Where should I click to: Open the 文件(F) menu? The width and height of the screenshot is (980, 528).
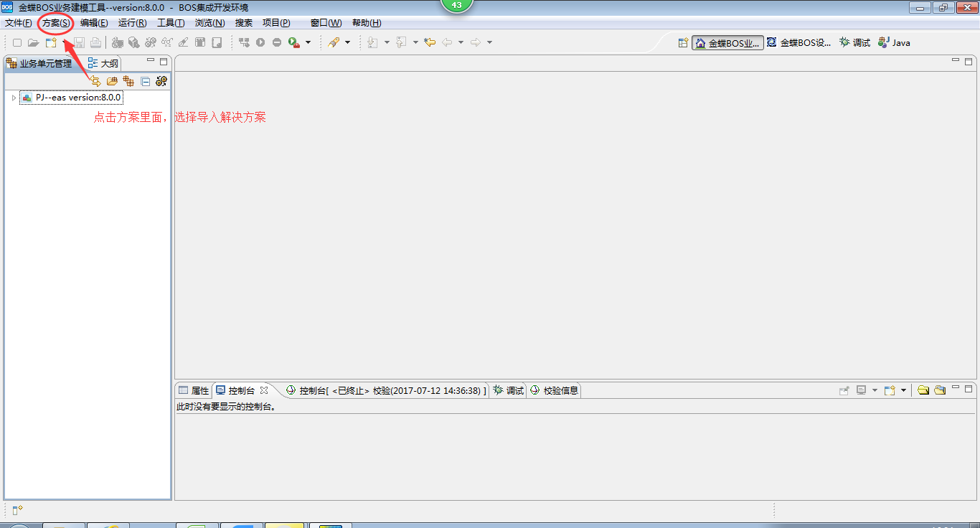[18, 23]
